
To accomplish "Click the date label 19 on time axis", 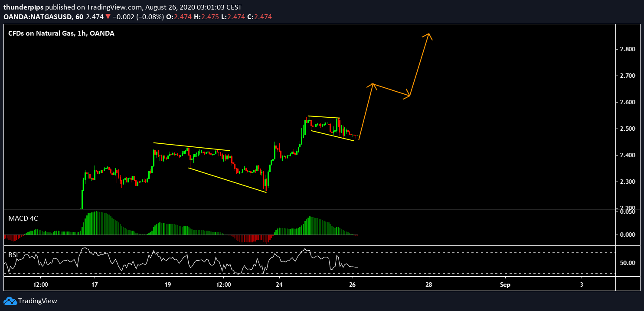I will (167, 285).
